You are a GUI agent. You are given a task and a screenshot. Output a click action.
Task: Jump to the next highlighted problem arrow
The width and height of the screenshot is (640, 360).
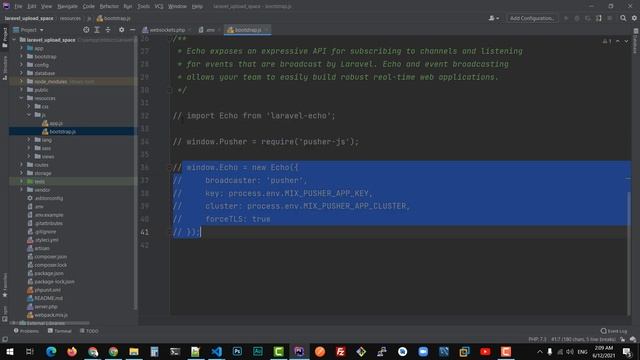[626, 41]
